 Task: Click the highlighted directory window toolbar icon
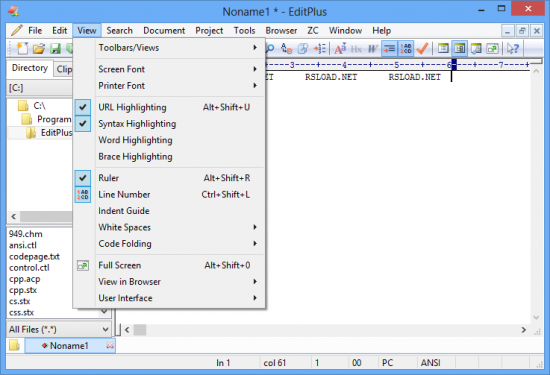[460, 48]
